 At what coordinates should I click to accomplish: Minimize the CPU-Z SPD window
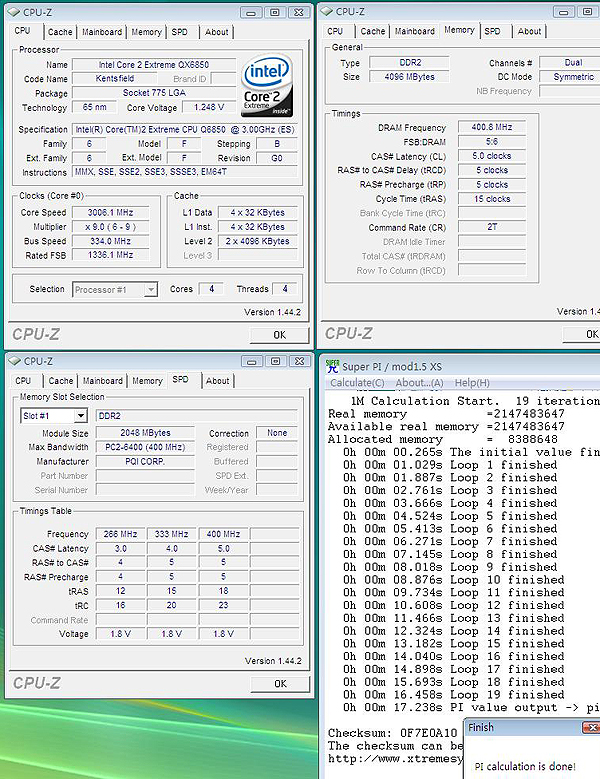point(251,362)
